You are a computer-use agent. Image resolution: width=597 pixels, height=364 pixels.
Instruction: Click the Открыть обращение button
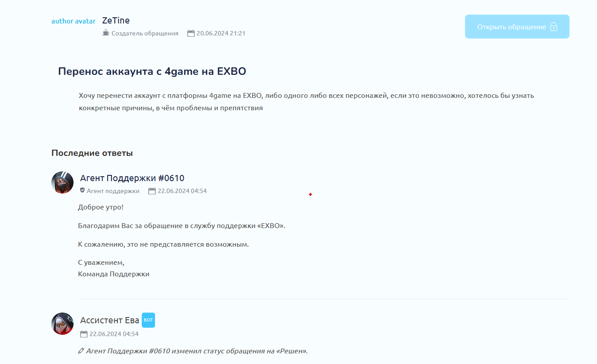pos(517,27)
